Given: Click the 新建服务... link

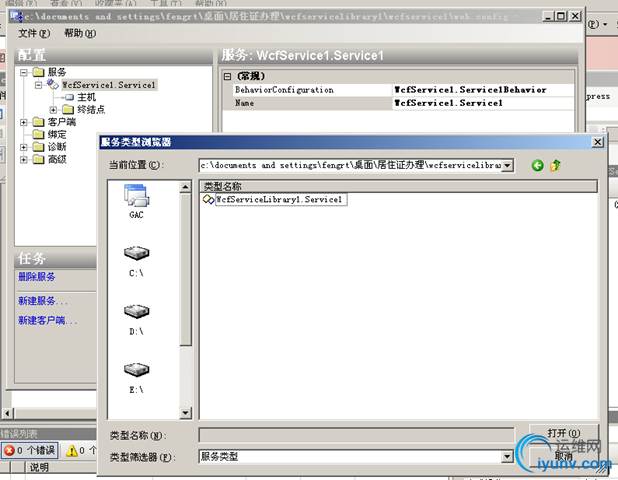Looking at the screenshot, I should [43, 301].
